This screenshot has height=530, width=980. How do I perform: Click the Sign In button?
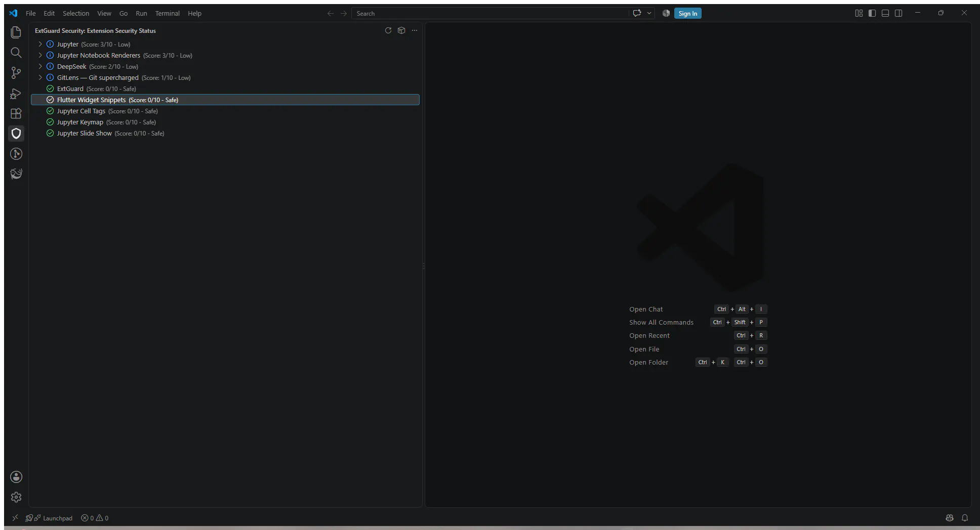688,14
